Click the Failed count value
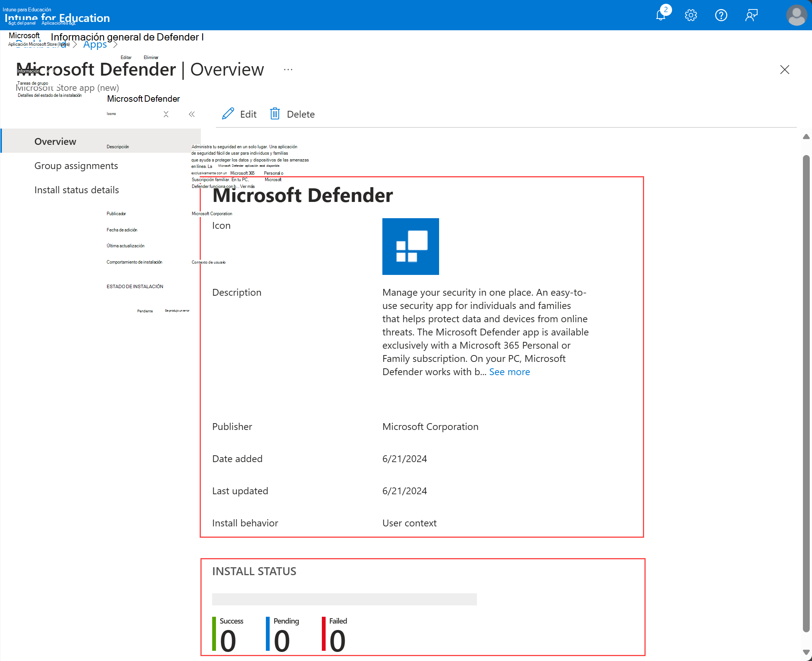 337,641
